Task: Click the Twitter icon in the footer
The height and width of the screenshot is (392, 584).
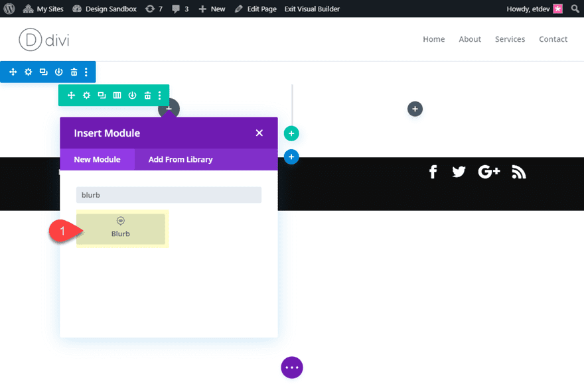Action: (x=459, y=171)
